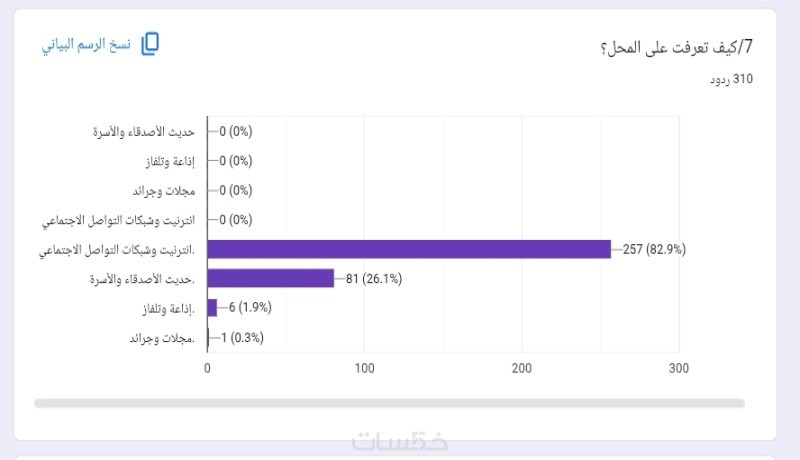Click axis label 200 on the chart
Image resolution: width=800 pixels, height=460 pixels.
click(x=521, y=368)
